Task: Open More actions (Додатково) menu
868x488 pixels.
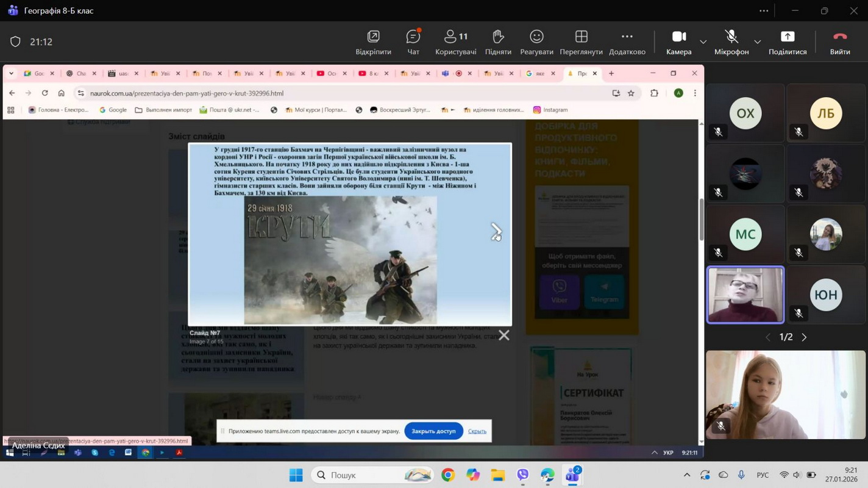Action: click(627, 41)
